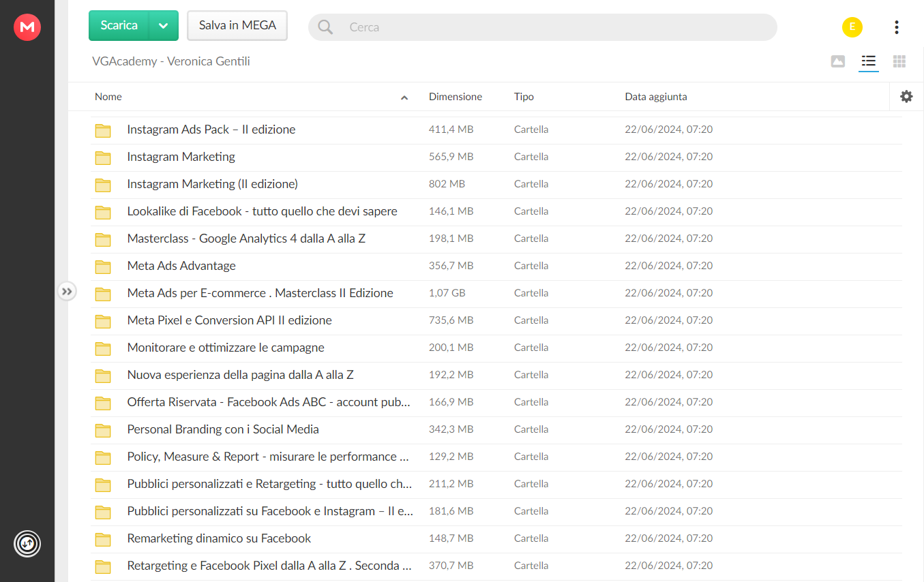Screen dimensions: 924x582
Task: Open column settings gear icon
Action: click(x=906, y=97)
